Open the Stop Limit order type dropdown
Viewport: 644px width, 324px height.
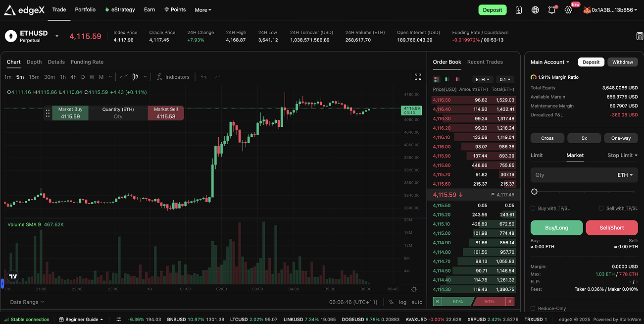click(622, 155)
